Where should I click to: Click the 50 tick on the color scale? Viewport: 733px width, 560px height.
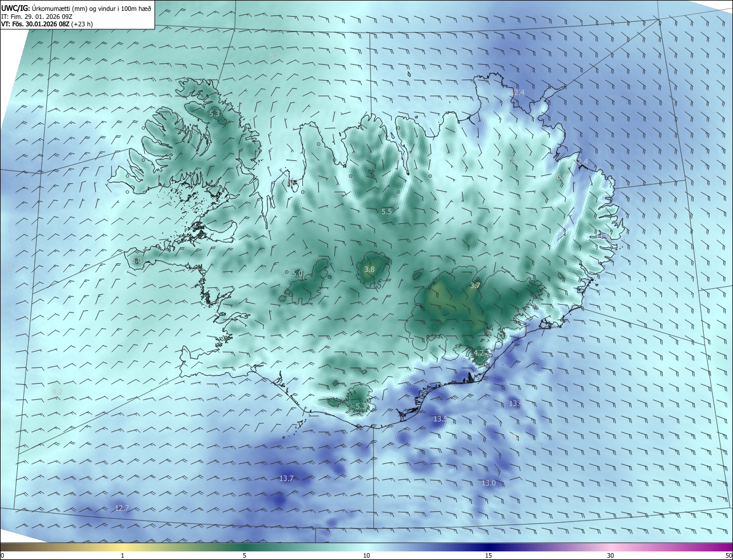coord(728,555)
